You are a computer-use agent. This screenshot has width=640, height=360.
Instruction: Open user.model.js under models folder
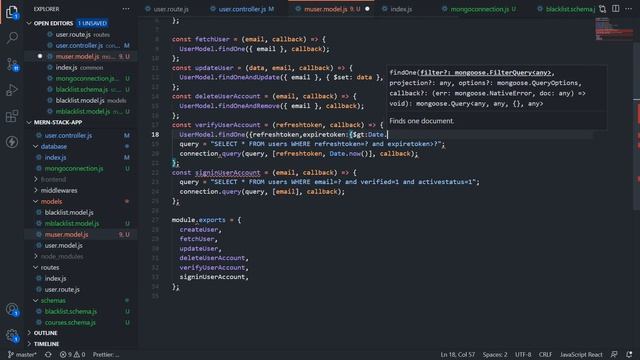(x=63, y=245)
